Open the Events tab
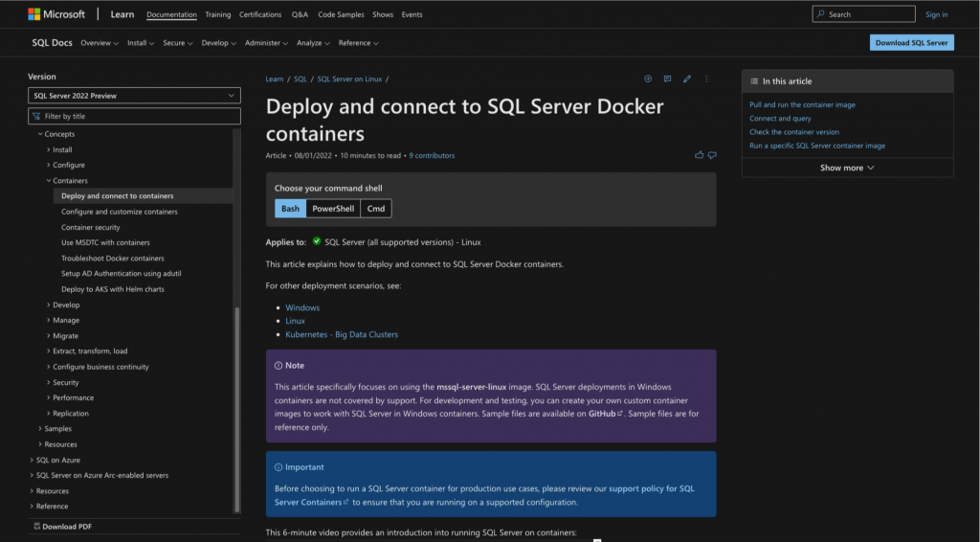 click(412, 14)
